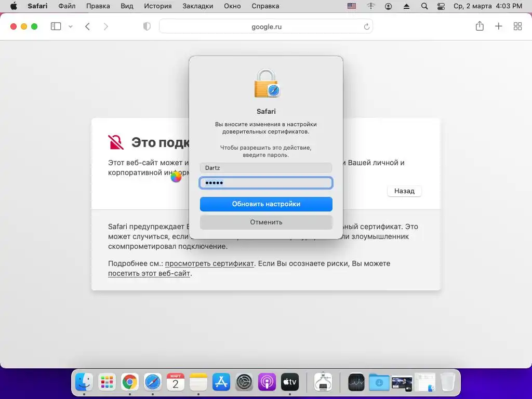Toggle the Safari sidebar

(56, 26)
